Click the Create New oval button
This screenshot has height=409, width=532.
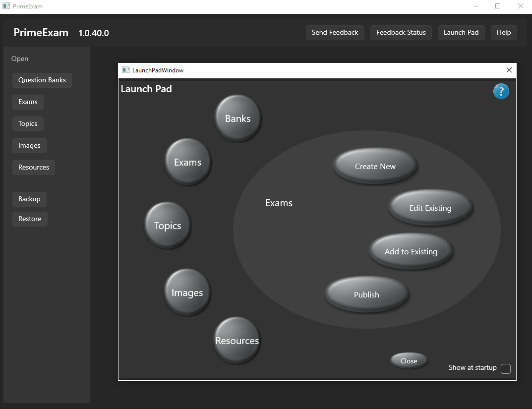tap(375, 166)
